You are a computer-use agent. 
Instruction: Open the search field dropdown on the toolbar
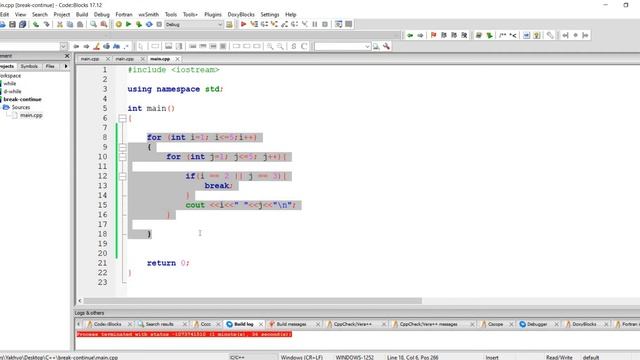point(367,47)
